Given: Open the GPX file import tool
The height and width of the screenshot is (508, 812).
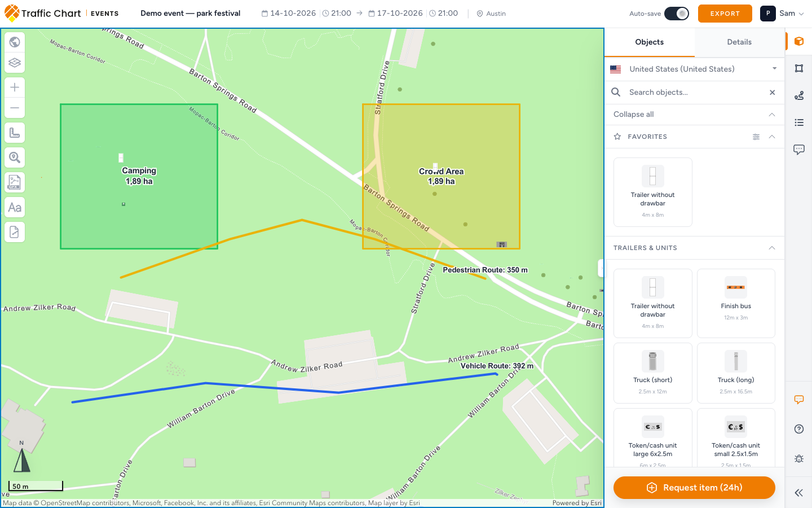Looking at the screenshot, I should [x=15, y=182].
